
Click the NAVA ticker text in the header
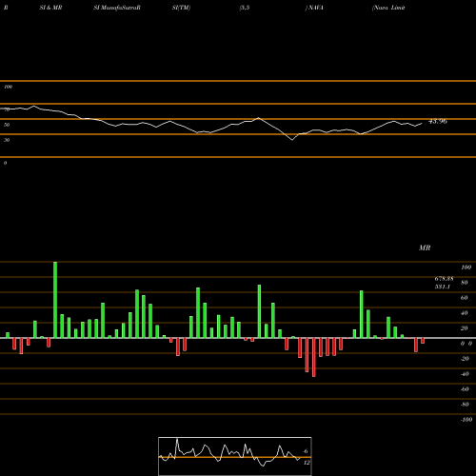point(316,8)
